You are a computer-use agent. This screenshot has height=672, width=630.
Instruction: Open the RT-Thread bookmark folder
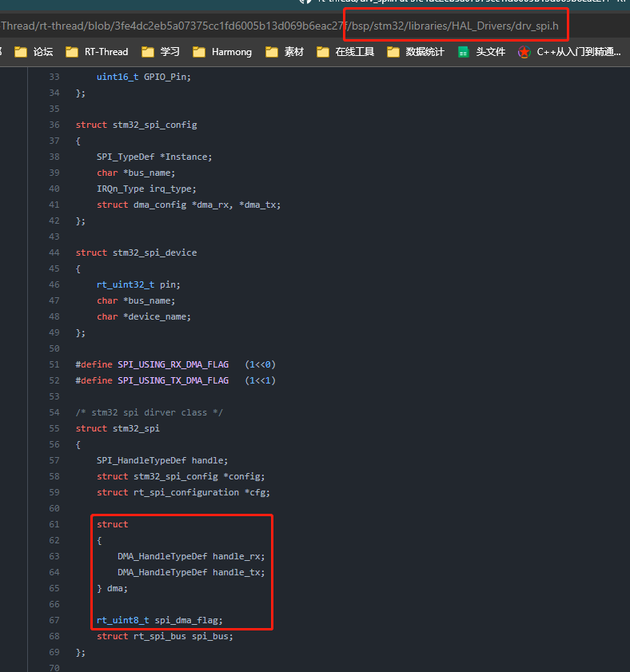tap(97, 52)
